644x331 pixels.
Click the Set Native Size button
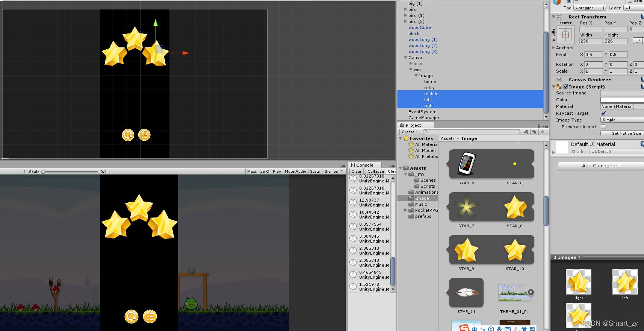click(x=622, y=134)
